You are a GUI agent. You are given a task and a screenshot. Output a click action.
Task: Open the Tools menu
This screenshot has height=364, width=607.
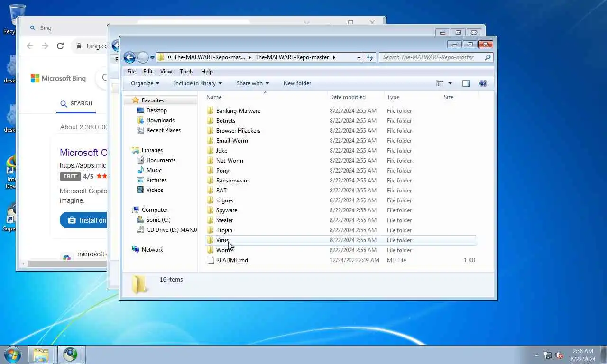186,72
